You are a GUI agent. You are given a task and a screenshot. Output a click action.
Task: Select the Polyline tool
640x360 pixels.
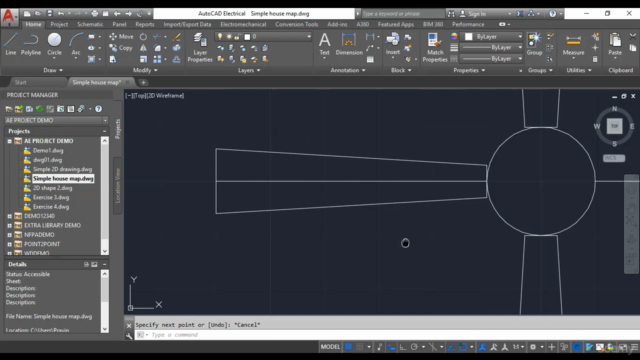coord(31,44)
